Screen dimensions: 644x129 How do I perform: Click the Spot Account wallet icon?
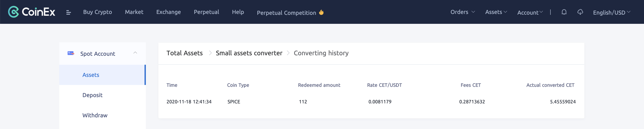[x=71, y=53]
